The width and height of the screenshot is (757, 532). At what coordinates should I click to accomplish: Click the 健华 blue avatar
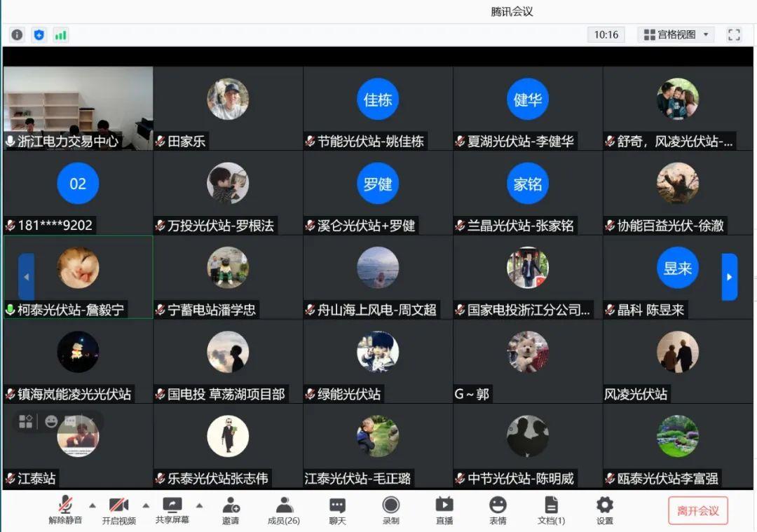point(528,99)
